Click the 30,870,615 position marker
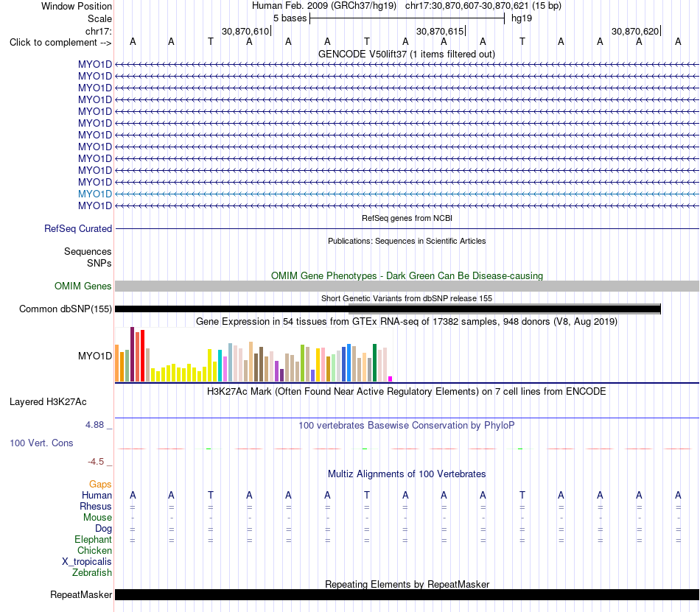The image size is (700, 612). tap(440, 31)
